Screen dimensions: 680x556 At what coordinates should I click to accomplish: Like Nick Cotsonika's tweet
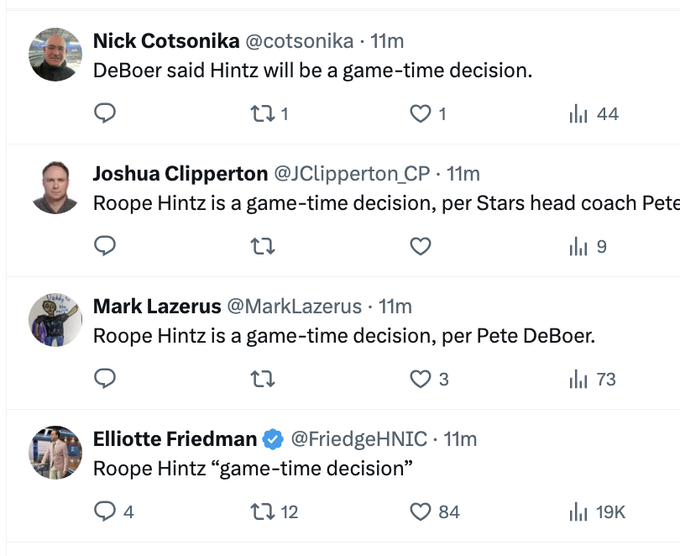point(421,113)
